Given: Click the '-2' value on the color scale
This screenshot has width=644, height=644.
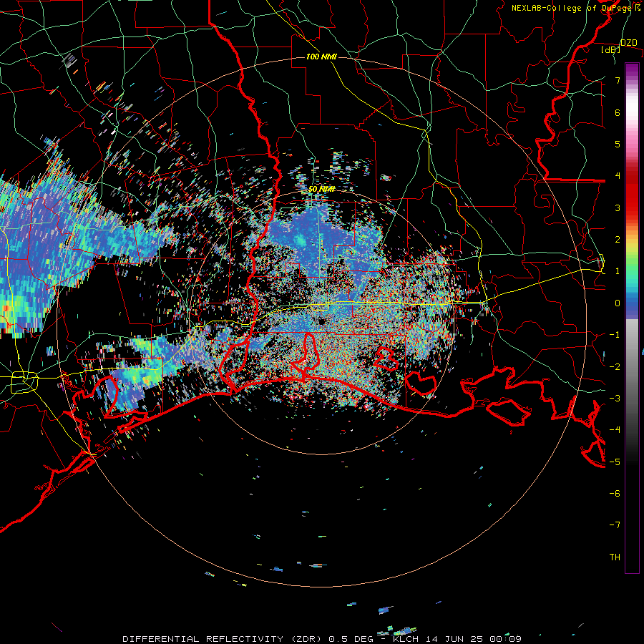Looking at the screenshot, I should click(x=615, y=366).
